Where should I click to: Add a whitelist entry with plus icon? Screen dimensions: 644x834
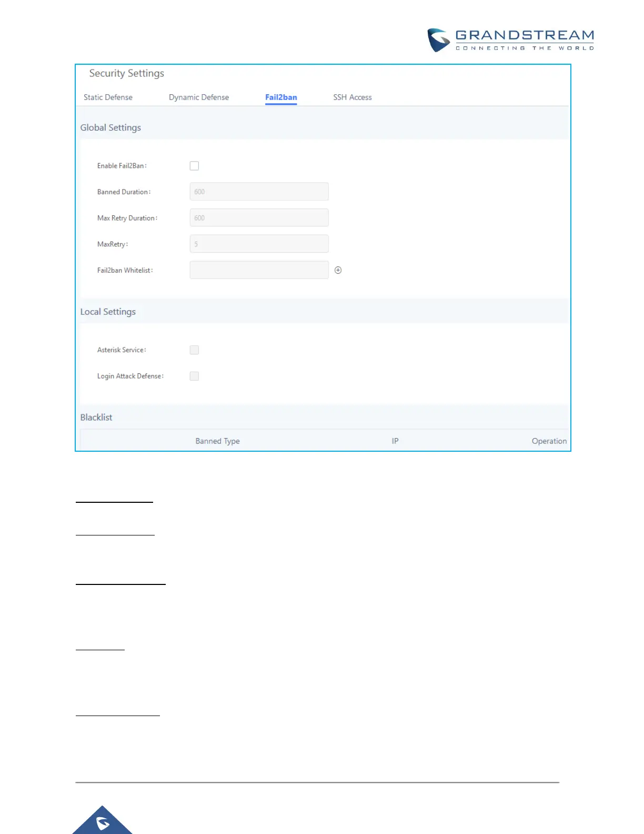(338, 270)
